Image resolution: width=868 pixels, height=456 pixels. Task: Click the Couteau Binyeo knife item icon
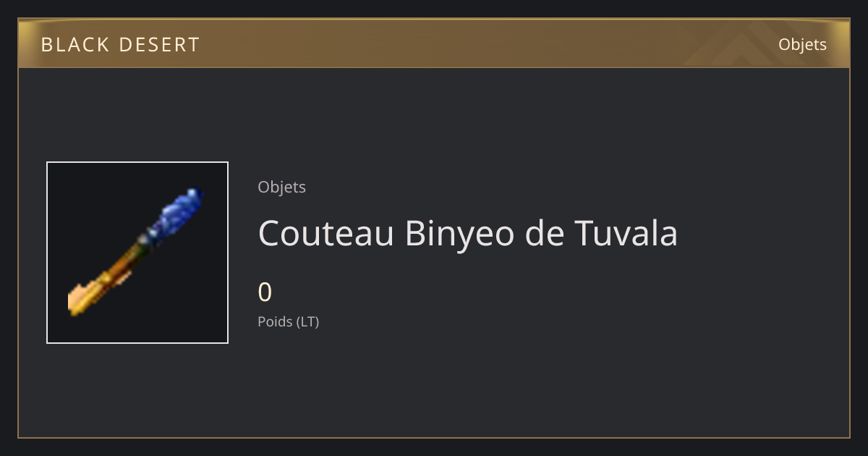pyautogui.click(x=137, y=253)
